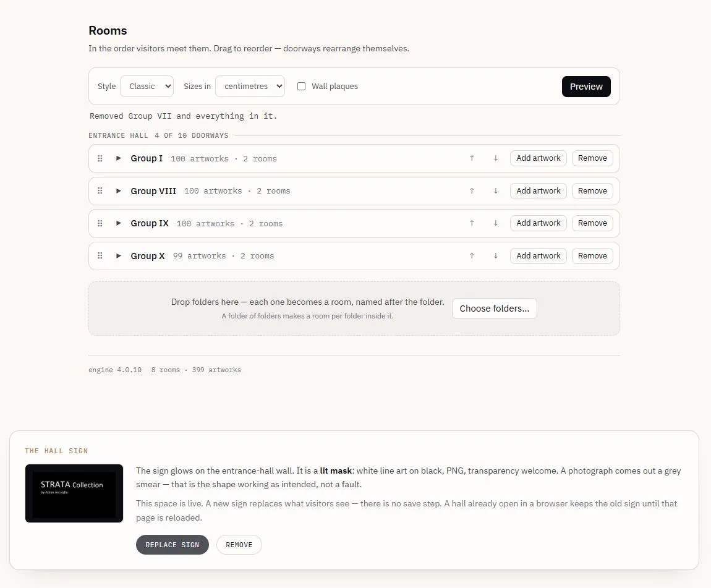Screen dimensions: 711x588
Task: Select the Group X title text
Action: click(148, 256)
